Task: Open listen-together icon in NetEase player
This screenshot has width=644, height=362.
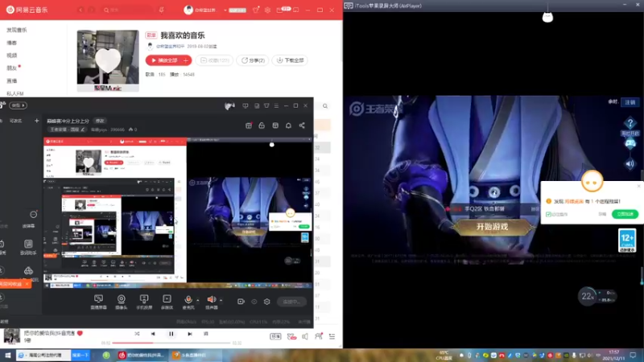Action: pyautogui.click(x=318, y=336)
